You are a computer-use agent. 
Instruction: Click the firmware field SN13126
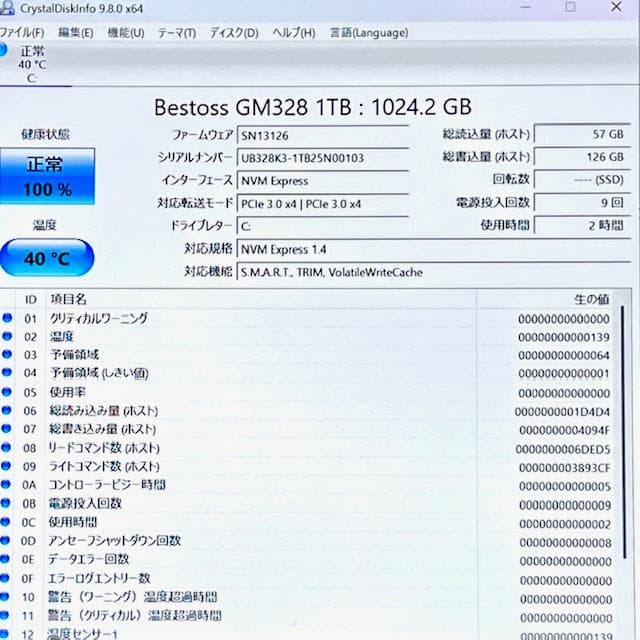pos(323,136)
